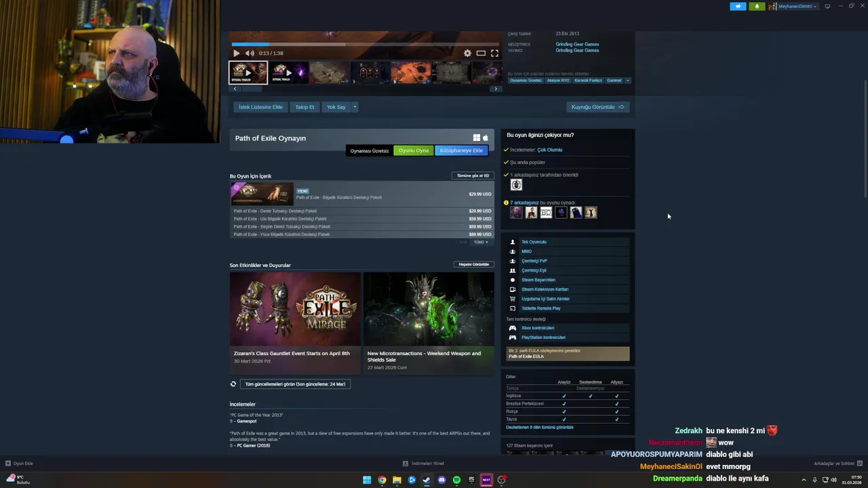Open Bilgelik Küratörü Destekçi Paketi featured DLC

tap(362, 194)
